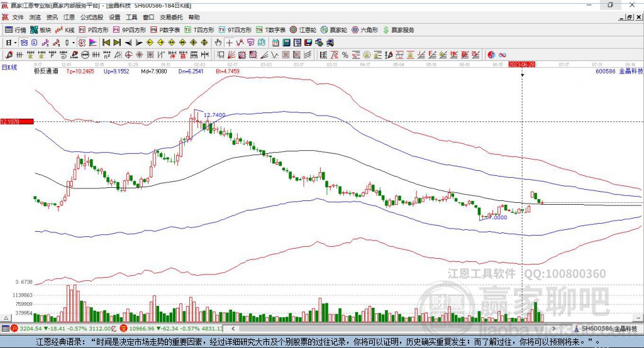Open the 文件 menu

pos(18,17)
